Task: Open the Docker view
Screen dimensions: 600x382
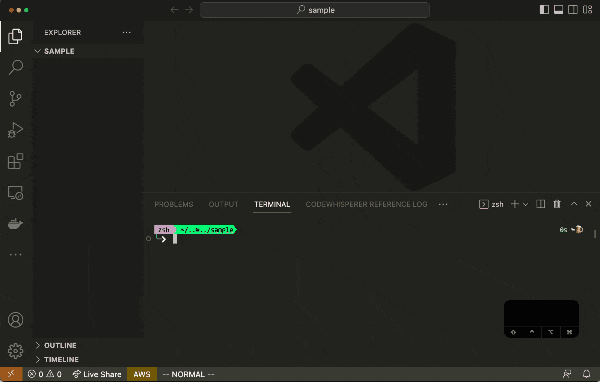Action: tap(15, 224)
